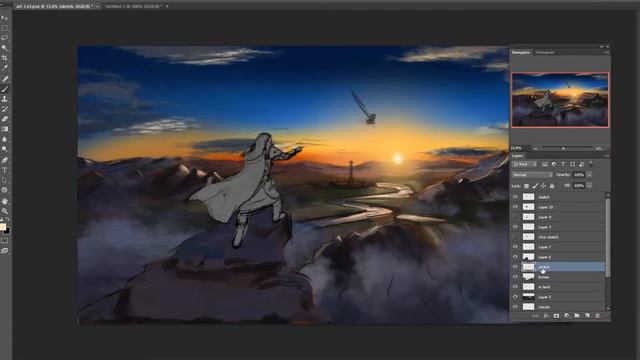Hide Layer 6 visibility eye
Screen dimensions: 640x360
coord(515,257)
